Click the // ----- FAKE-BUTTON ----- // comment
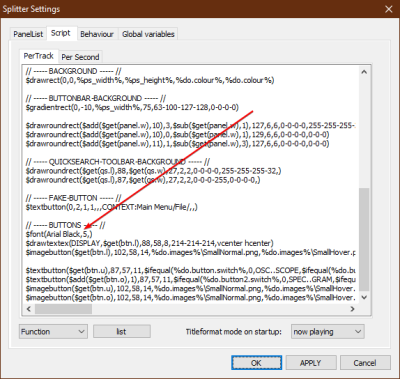 [73, 198]
